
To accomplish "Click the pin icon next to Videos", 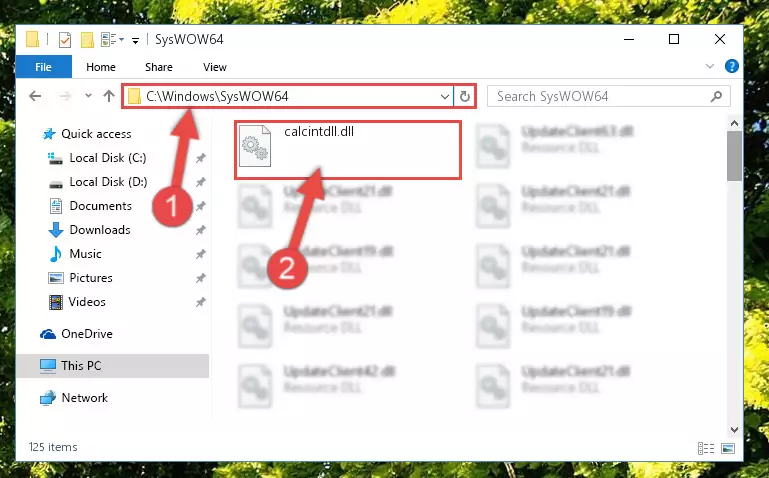I will [x=201, y=302].
